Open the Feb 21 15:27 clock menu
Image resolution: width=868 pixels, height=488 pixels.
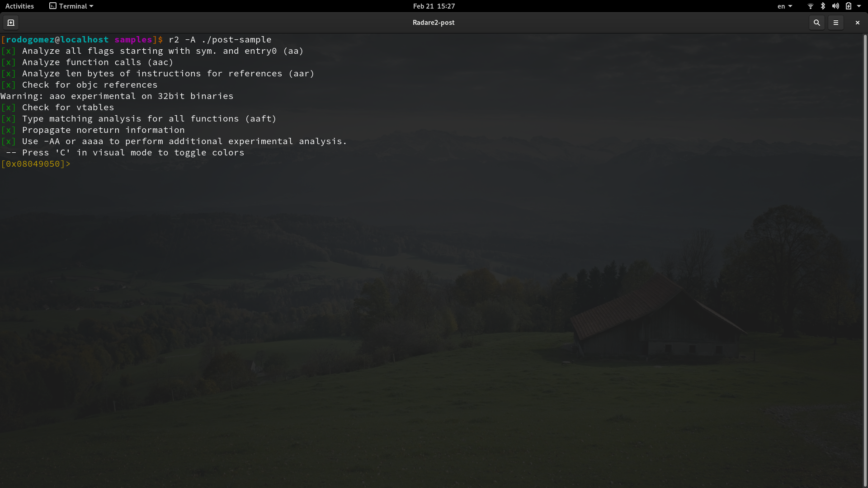tap(434, 6)
